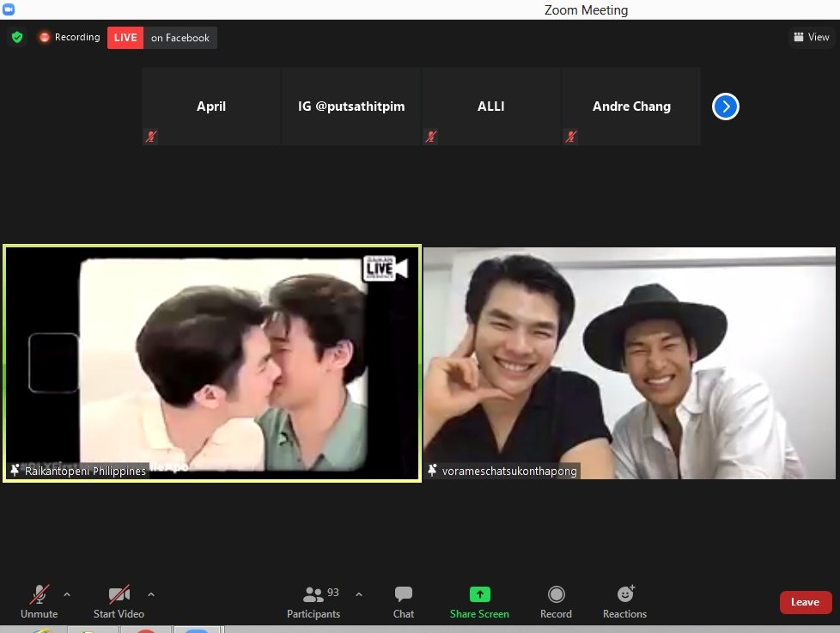Select the IG @putsathitpim participant tile
The width and height of the screenshot is (840, 633).
(351, 106)
